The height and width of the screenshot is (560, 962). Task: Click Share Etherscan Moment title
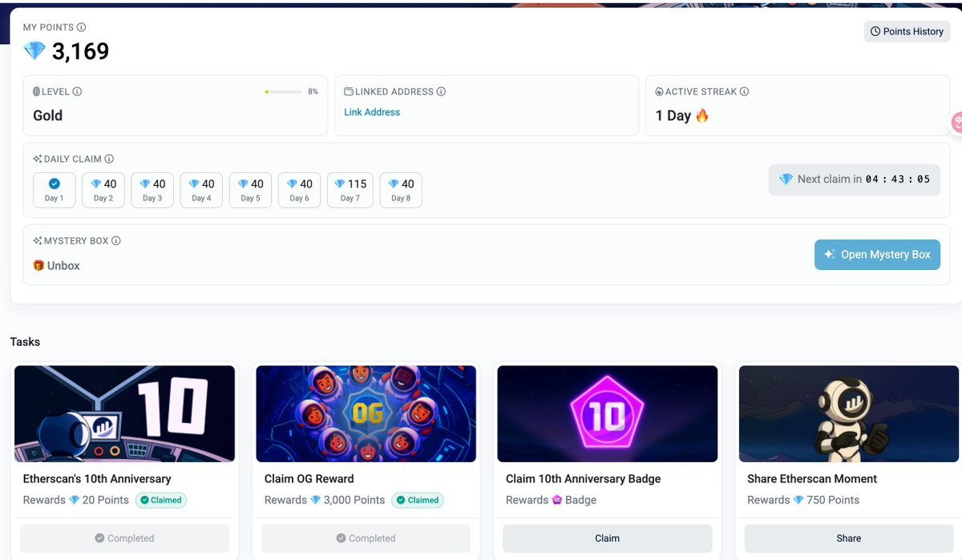pyautogui.click(x=811, y=478)
